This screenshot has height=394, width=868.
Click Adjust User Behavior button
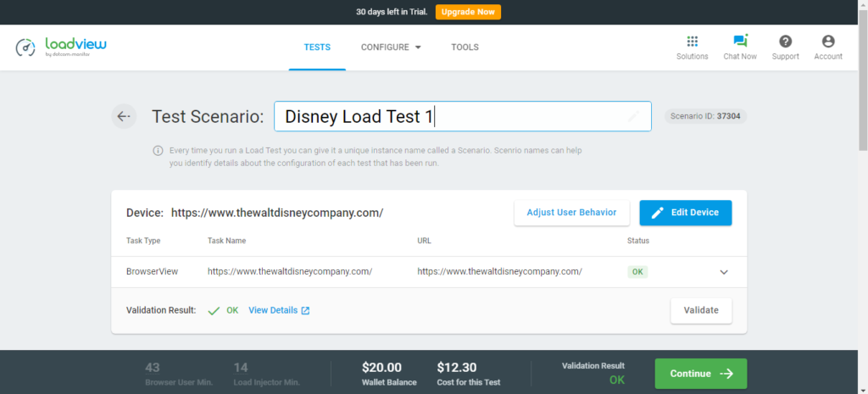tap(572, 213)
